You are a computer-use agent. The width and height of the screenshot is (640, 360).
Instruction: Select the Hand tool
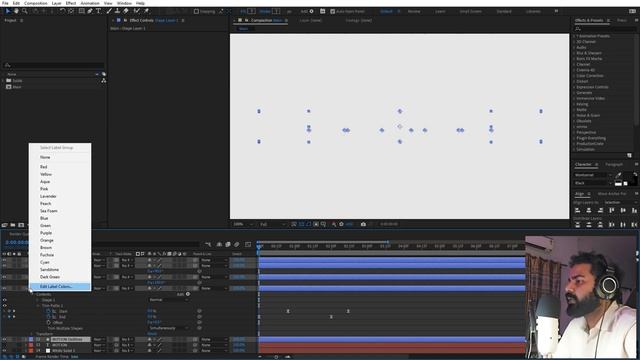[x=16, y=11]
